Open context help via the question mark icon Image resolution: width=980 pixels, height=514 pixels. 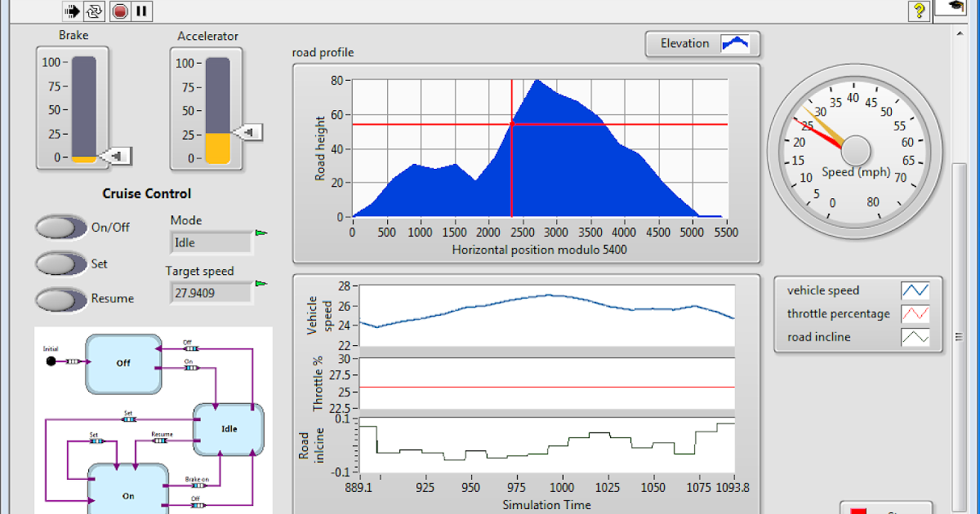(x=919, y=11)
